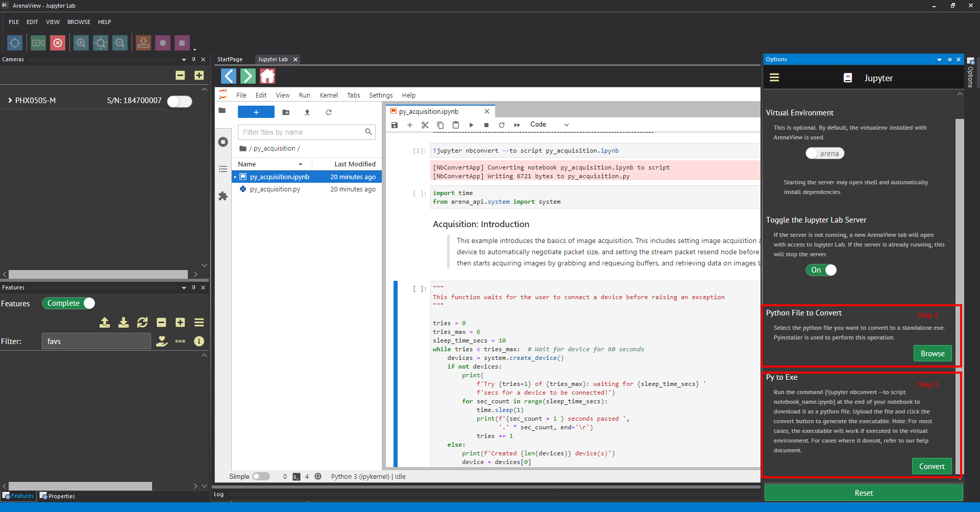The image size is (980, 512).
Task: Click the Convert button under Py to Exe
Action: pyautogui.click(x=932, y=467)
